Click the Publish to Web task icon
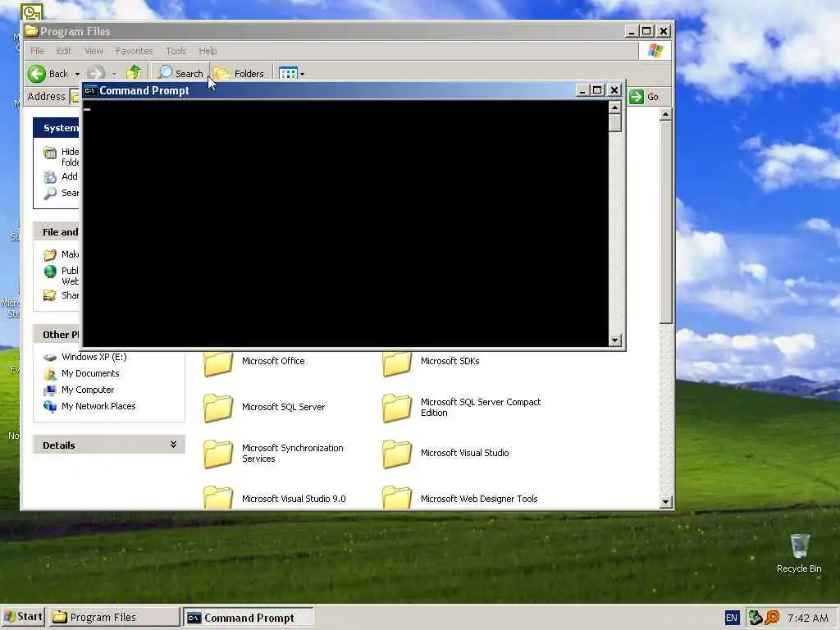The image size is (840, 630). tap(50, 272)
